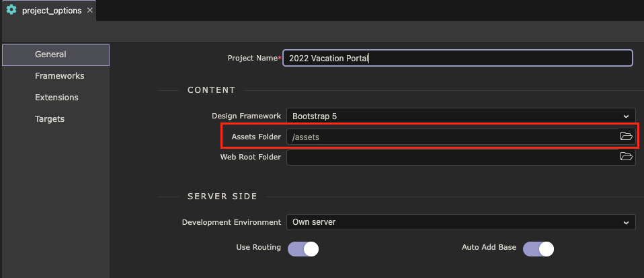Image resolution: width=644 pixels, height=278 pixels.
Task: Toggle the Use Routing switch
Action: 303,248
